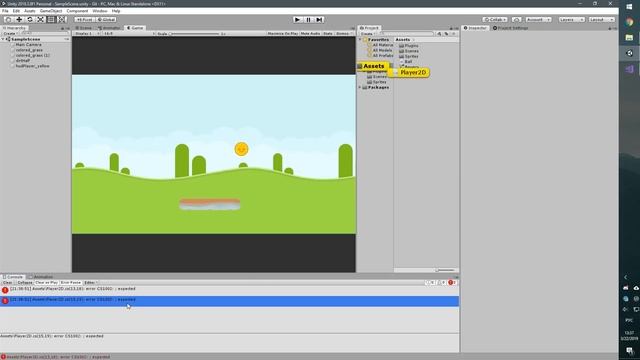Click search-by-label icon in Project panel
This screenshot has width=640, height=360.
446,33
